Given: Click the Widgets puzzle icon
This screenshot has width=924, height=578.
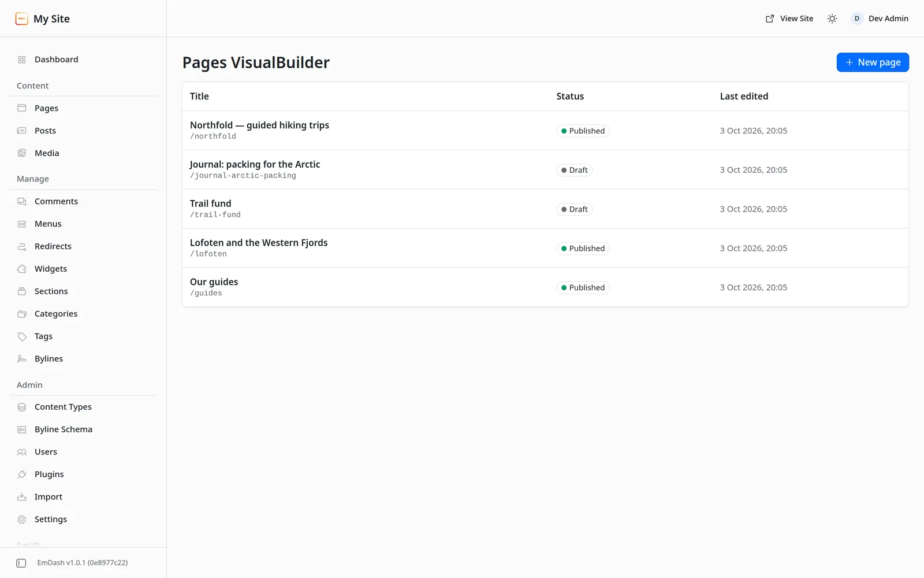Looking at the screenshot, I should click(22, 269).
